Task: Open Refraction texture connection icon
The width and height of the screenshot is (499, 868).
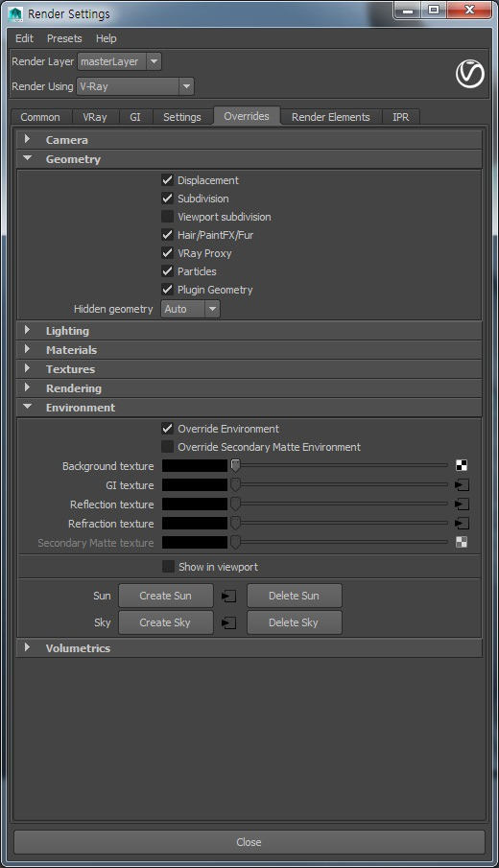Action: (462, 523)
